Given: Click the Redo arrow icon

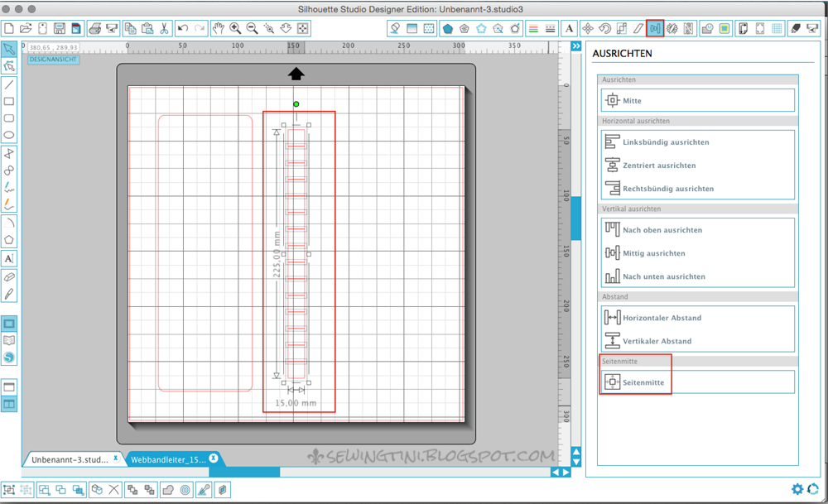Looking at the screenshot, I should (x=200, y=28).
